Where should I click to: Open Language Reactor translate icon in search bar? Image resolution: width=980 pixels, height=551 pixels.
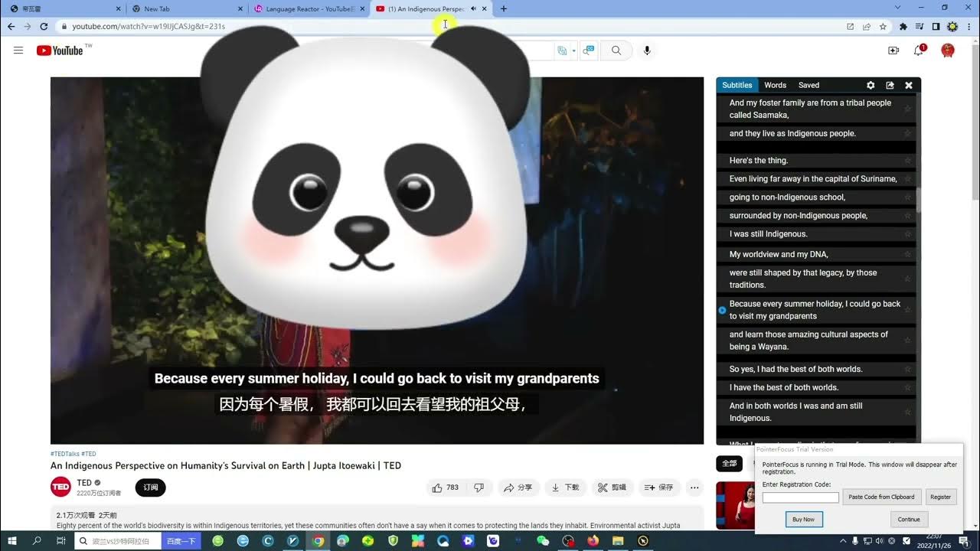click(x=562, y=51)
